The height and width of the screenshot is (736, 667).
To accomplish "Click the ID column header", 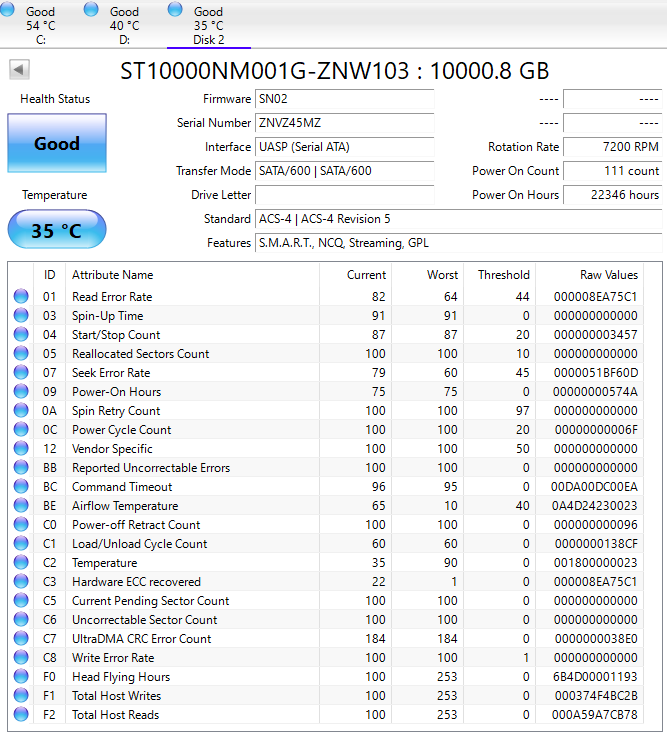I will 49,275.
